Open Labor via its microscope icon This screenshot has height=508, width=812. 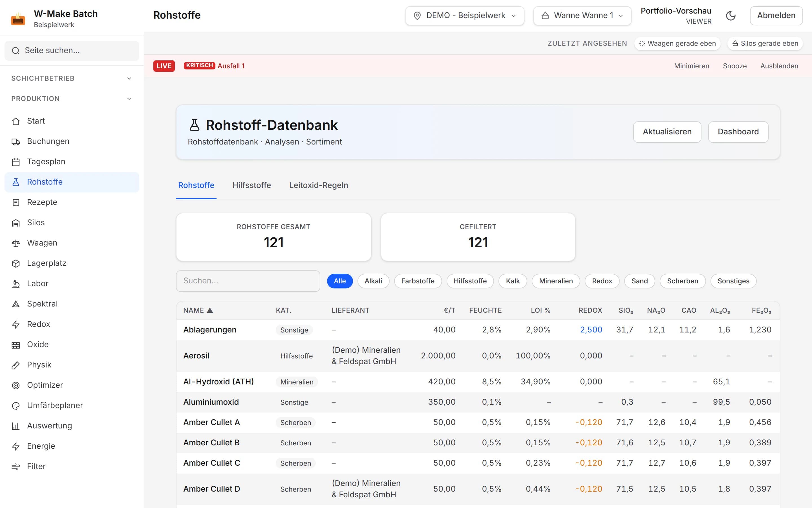[16, 284]
